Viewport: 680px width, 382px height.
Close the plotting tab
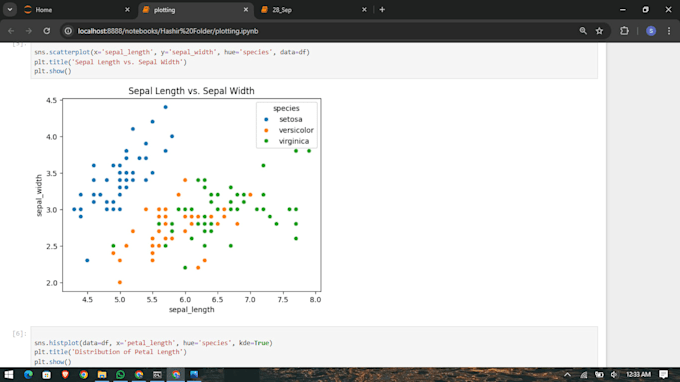246,10
